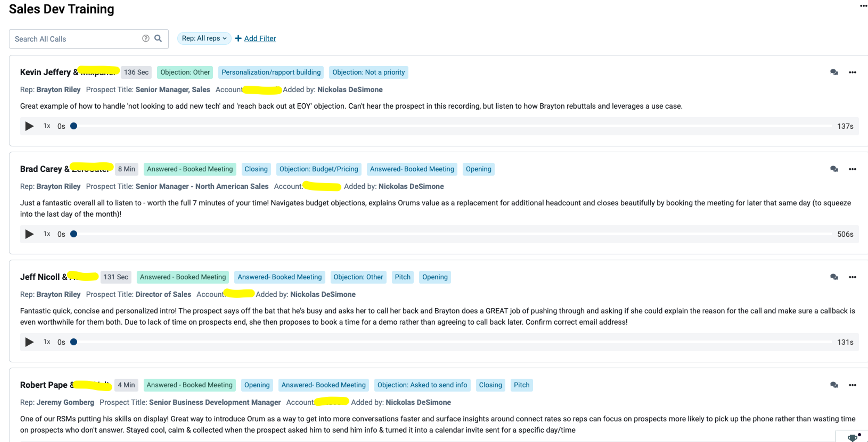Play the Jeff Nicoll call recording
The image size is (868, 442).
29,342
